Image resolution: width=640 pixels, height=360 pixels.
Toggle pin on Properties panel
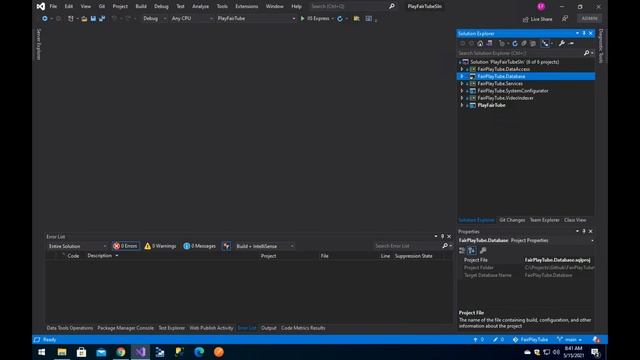584,231
